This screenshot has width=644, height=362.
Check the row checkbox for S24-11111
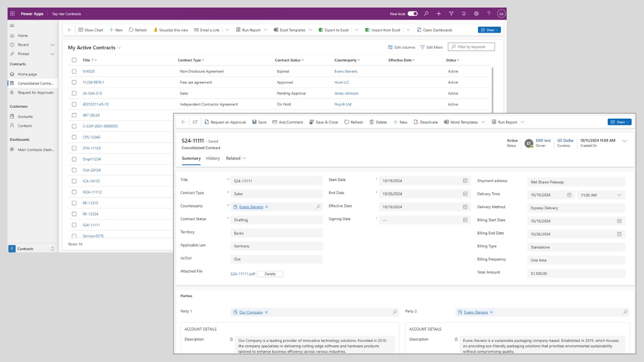[x=74, y=225]
